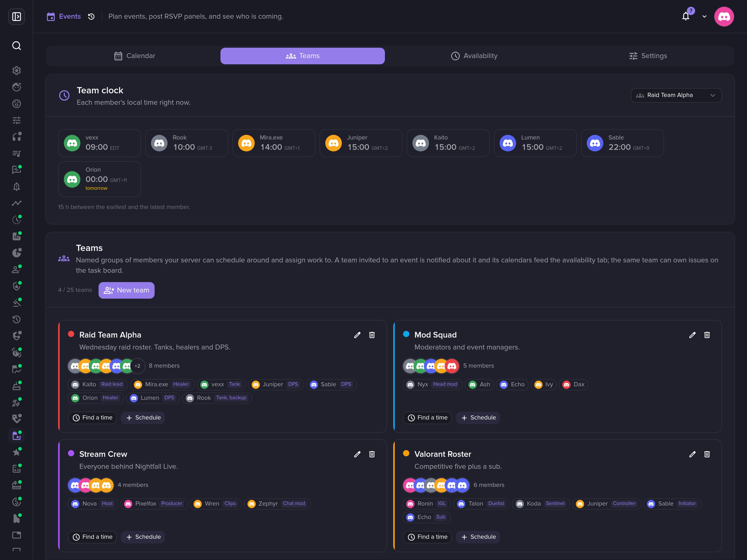Edit the Stream Crew team
Screen dimensions: 747x560
point(357,454)
